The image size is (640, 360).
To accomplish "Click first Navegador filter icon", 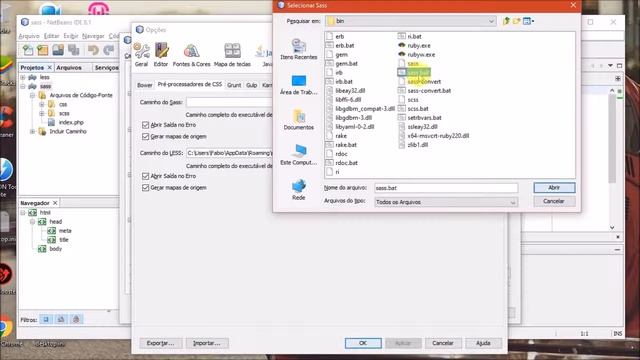I will (x=46, y=319).
